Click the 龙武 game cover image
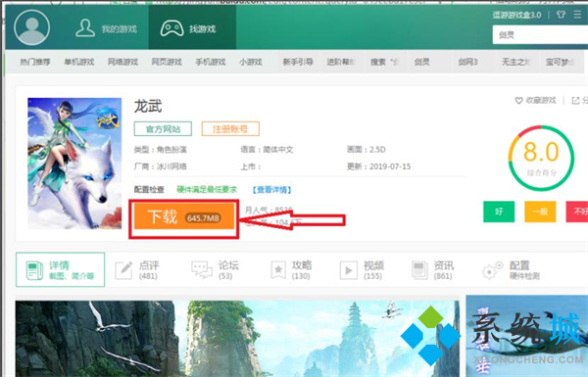 74,164
